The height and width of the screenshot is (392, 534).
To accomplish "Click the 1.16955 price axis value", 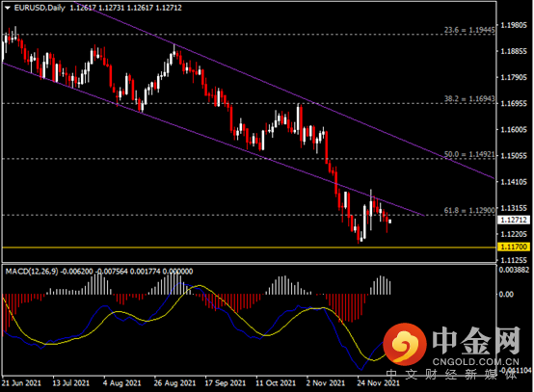I will [x=514, y=103].
